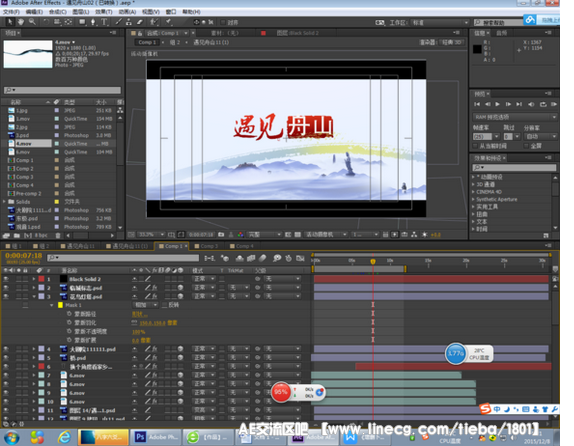Viewport: 574px width, 446px height.
Task: Play the preview
Action: pyautogui.click(x=497, y=104)
